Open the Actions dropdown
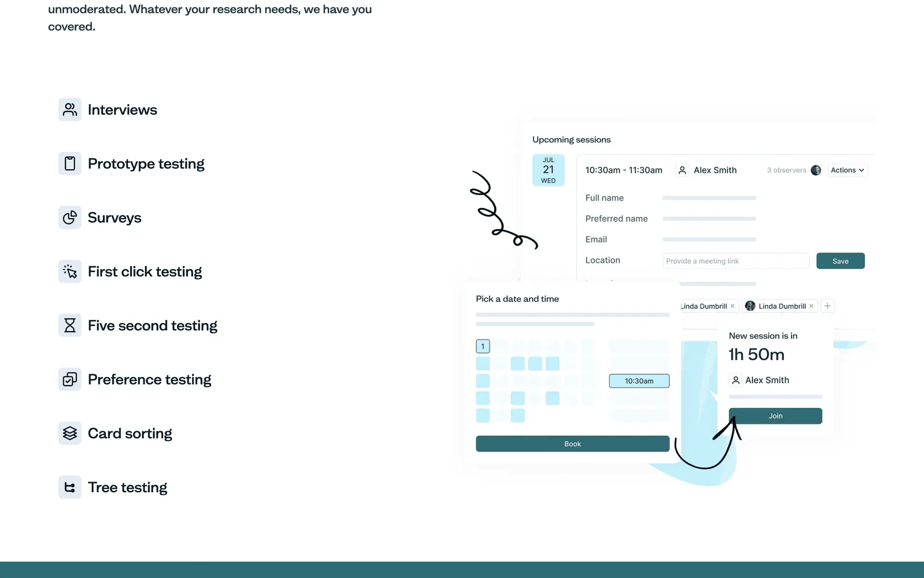The image size is (924, 578). pos(847,170)
